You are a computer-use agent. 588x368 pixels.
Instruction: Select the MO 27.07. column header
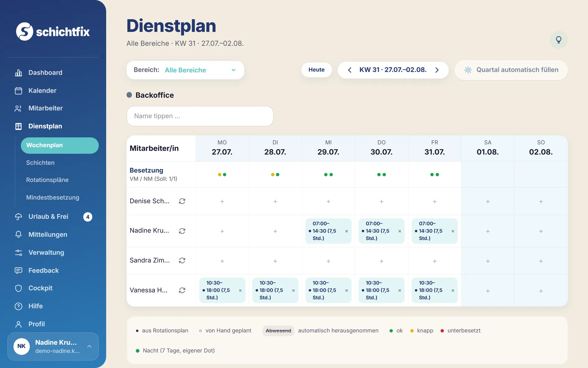[222, 148]
